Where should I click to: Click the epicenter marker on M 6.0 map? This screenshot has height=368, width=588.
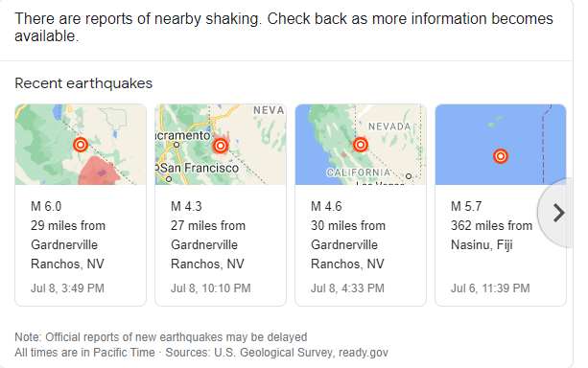[x=81, y=145]
